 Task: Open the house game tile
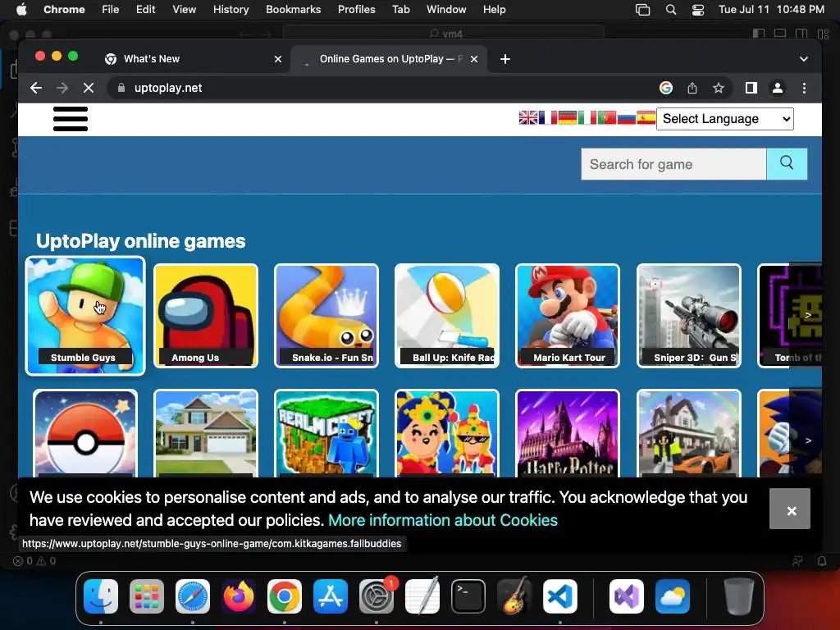[x=206, y=433]
